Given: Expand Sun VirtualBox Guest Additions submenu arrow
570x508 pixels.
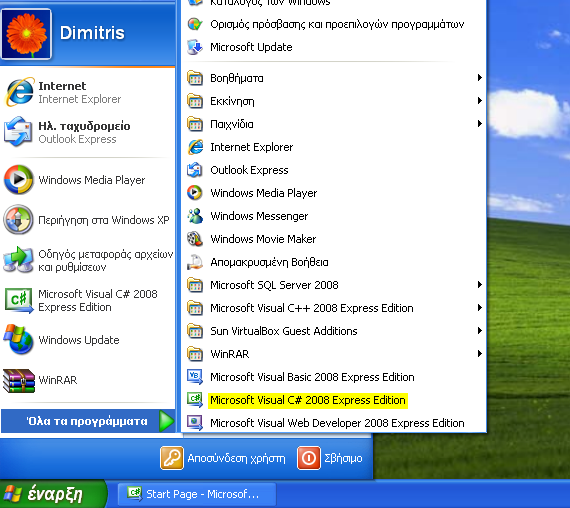Looking at the screenshot, I should [x=479, y=331].
